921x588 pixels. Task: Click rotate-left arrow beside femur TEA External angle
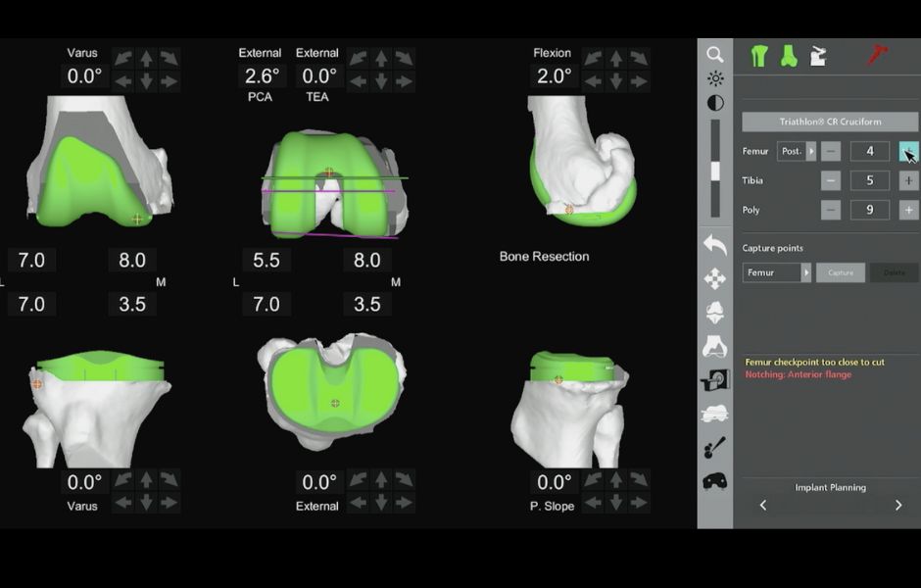(x=359, y=58)
